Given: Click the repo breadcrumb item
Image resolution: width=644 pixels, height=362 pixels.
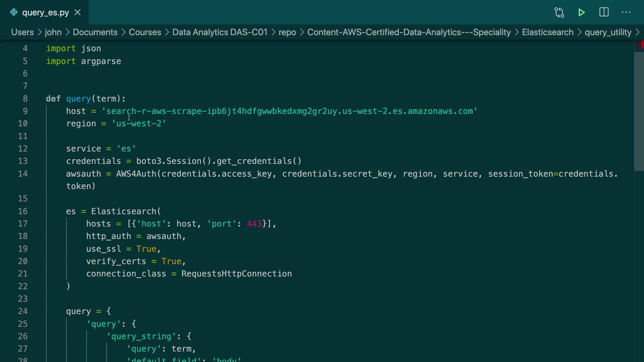Looking at the screenshot, I should pos(287,32).
